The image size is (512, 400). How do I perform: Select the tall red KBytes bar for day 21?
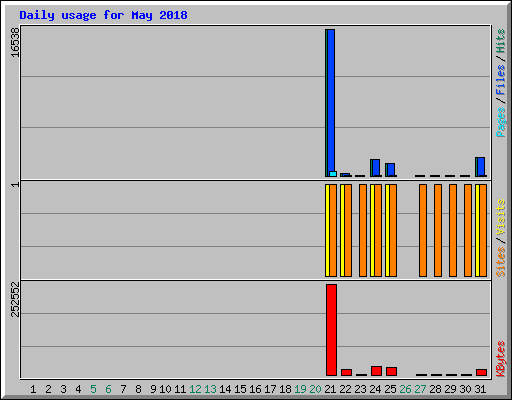[331, 330]
